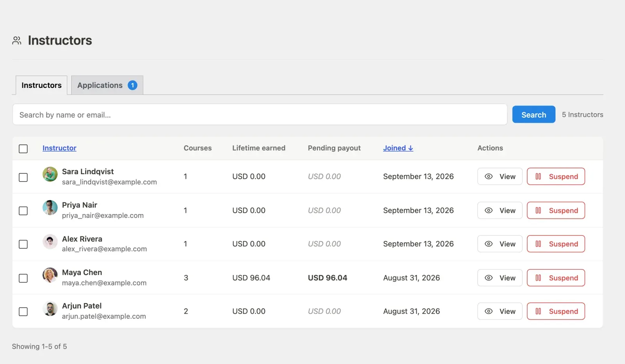Viewport: 625px width, 364px height.
Task: Suspend instructor Arjun Patel
Action: tap(556, 311)
